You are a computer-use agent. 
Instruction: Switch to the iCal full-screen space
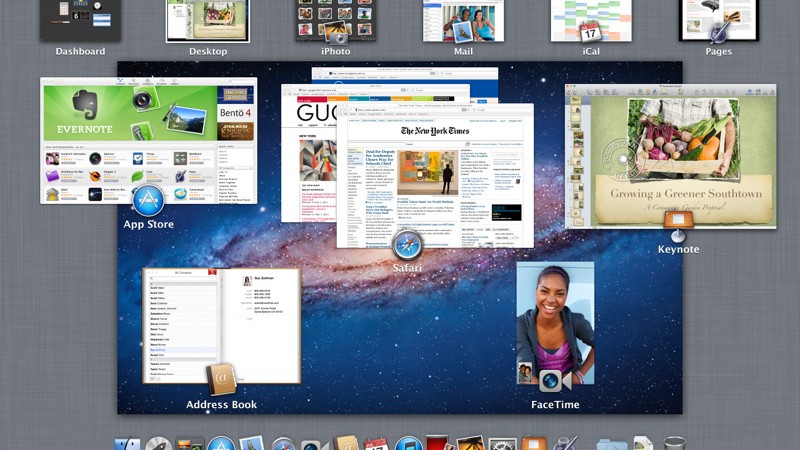click(590, 20)
